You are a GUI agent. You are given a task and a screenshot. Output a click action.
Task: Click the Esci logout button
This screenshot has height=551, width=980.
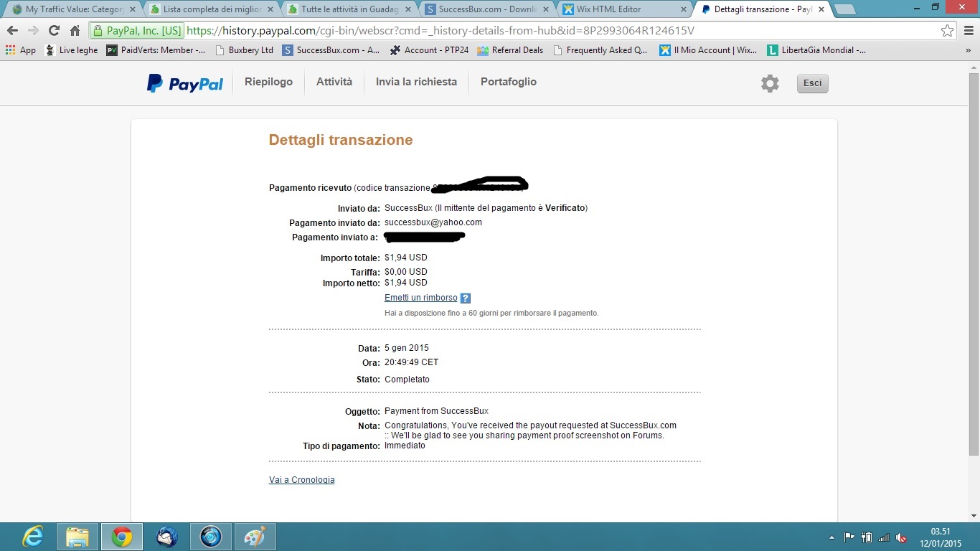point(813,83)
